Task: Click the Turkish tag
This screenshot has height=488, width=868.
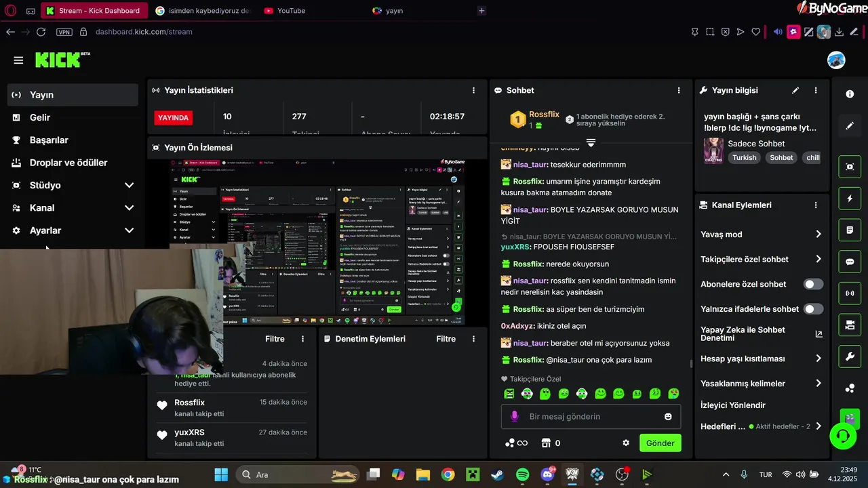Action: (x=744, y=157)
